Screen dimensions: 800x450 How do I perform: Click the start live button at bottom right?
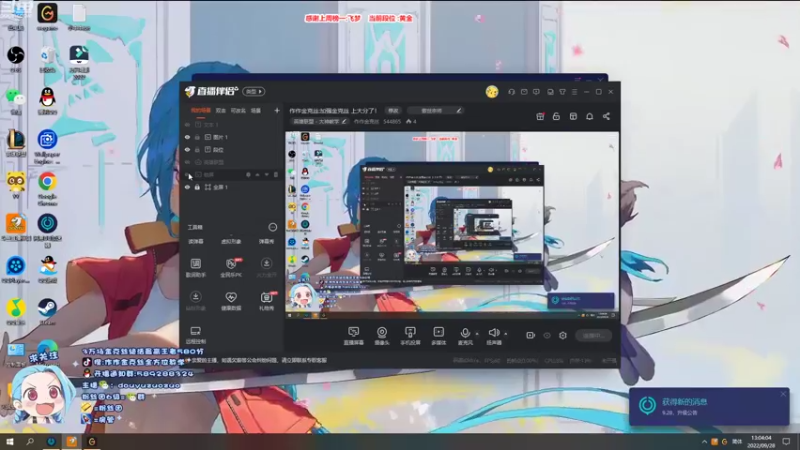point(593,336)
